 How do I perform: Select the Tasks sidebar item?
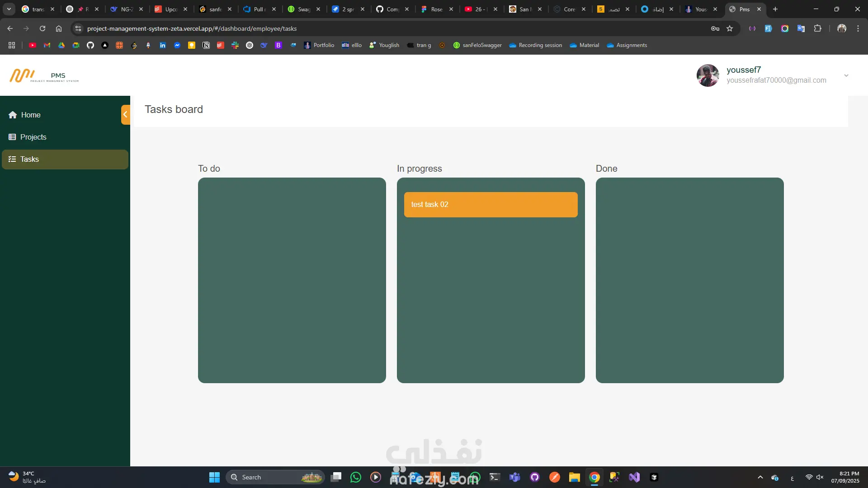[29, 159]
